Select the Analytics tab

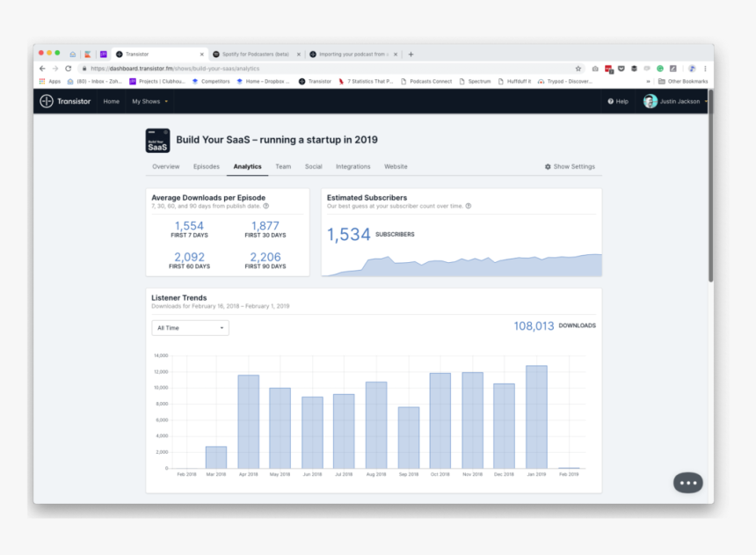247,166
